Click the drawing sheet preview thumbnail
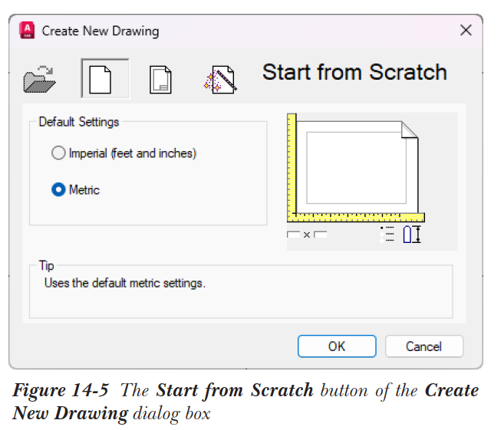 pos(356,168)
